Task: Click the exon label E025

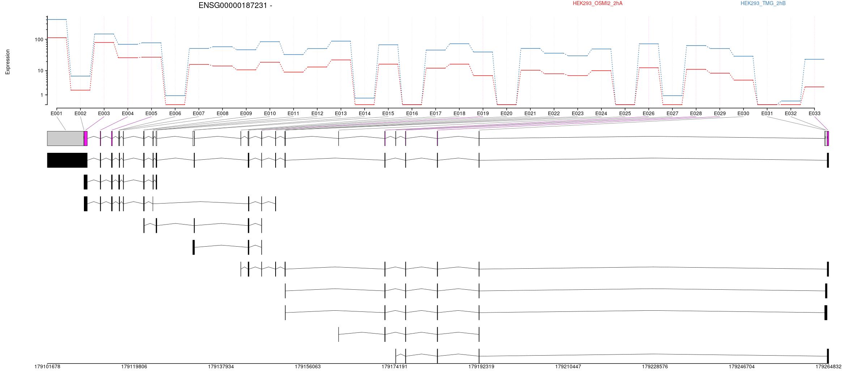Action: pyautogui.click(x=625, y=113)
